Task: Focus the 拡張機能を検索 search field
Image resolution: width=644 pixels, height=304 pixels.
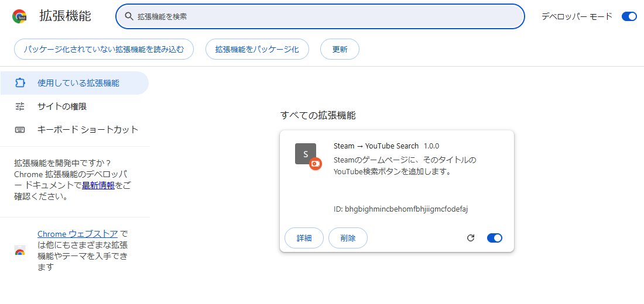Action: [x=320, y=16]
